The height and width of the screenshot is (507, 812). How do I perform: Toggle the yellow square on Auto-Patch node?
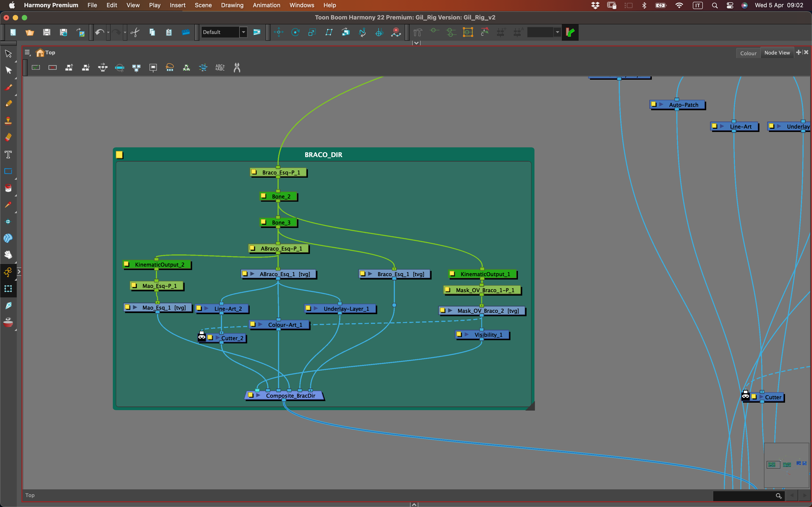pyautogui.click(x=654, y=104)
